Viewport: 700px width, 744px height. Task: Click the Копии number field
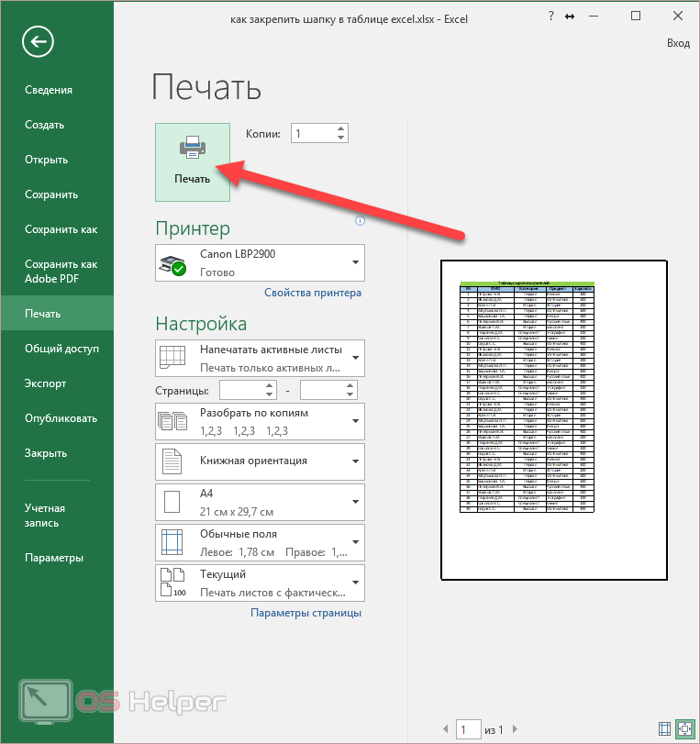(x=314, y=133)
